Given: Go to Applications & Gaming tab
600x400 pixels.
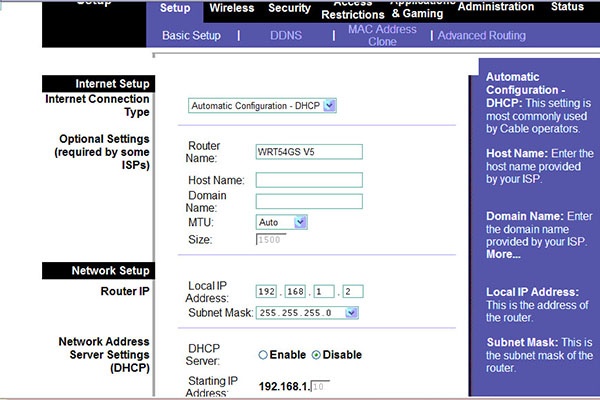Looking at the screenshot, I should point(417,10).
